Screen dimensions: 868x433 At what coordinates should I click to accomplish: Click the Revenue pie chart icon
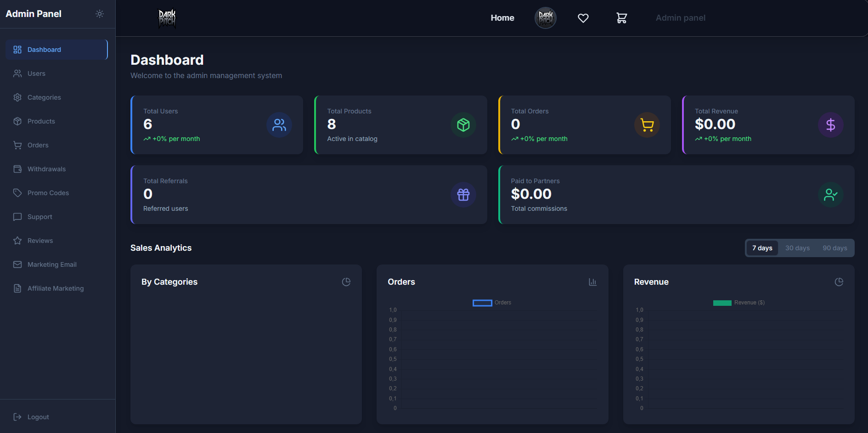pyautogui.click(x=839, y=282)
